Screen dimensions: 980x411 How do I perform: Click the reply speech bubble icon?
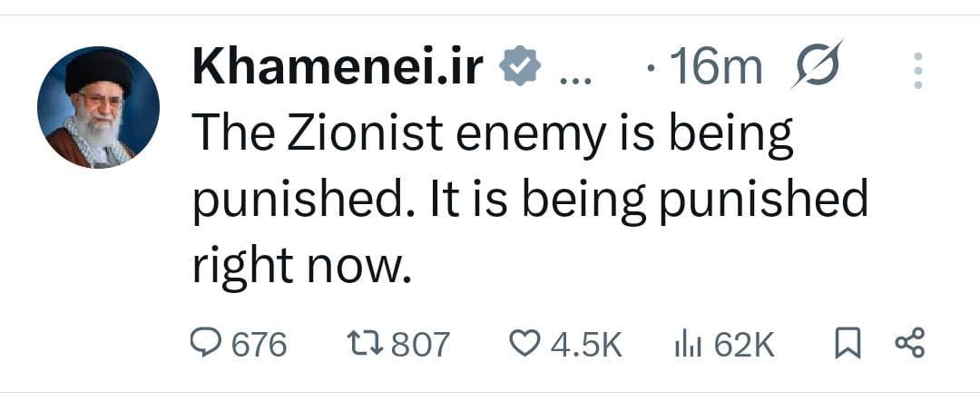206,343
